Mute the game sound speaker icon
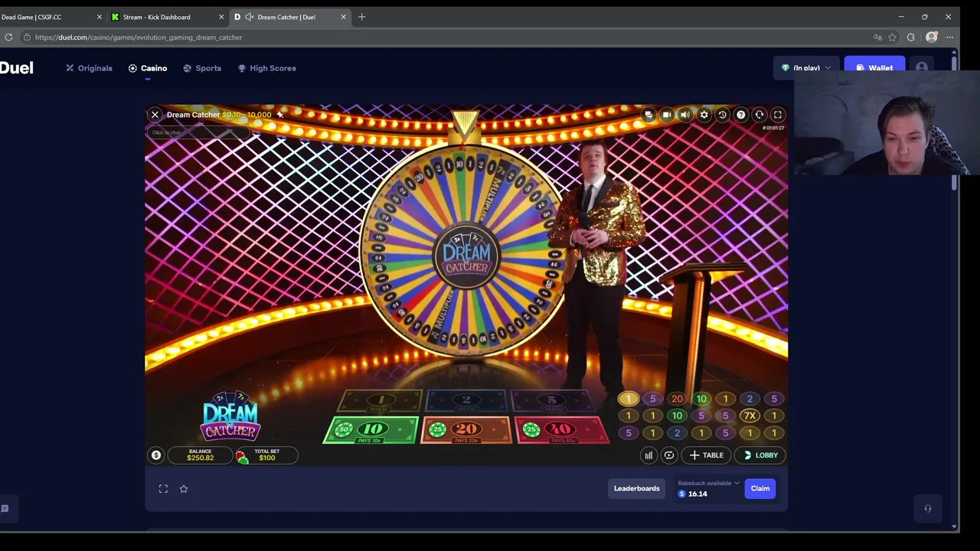The width and height of the screenshot is (980, 551). [x=685, y=115]
